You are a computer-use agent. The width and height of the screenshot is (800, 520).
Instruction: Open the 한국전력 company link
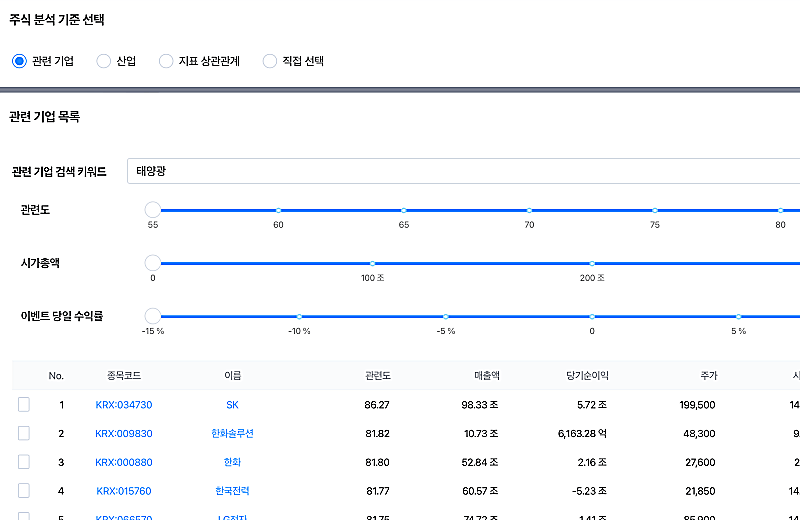click(x=232, y=490)
